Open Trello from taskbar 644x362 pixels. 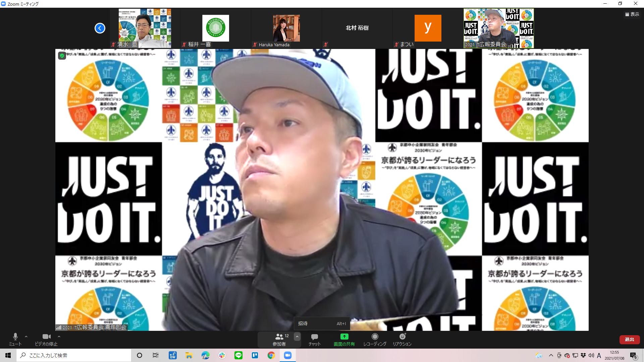tap(255, 355)
